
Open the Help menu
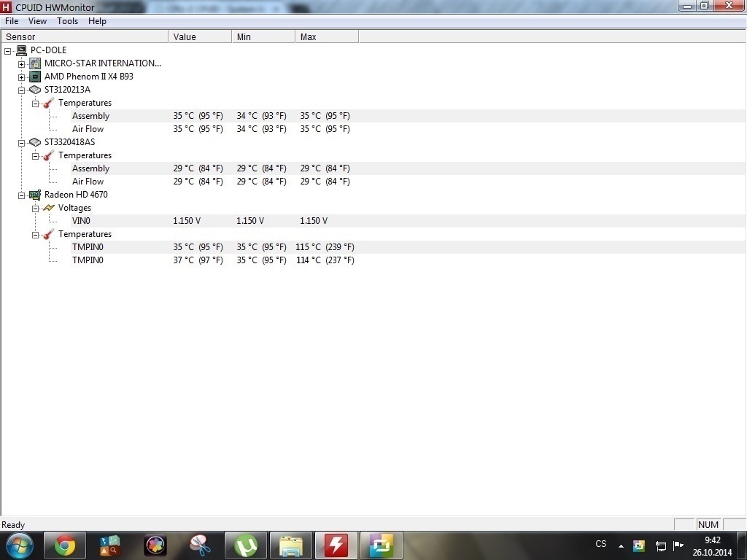pos(97,21)
